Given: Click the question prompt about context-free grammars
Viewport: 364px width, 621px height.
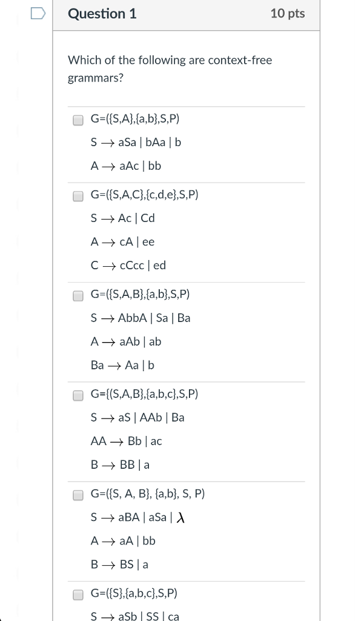Looking at the screenshot, I should (170, 68).
